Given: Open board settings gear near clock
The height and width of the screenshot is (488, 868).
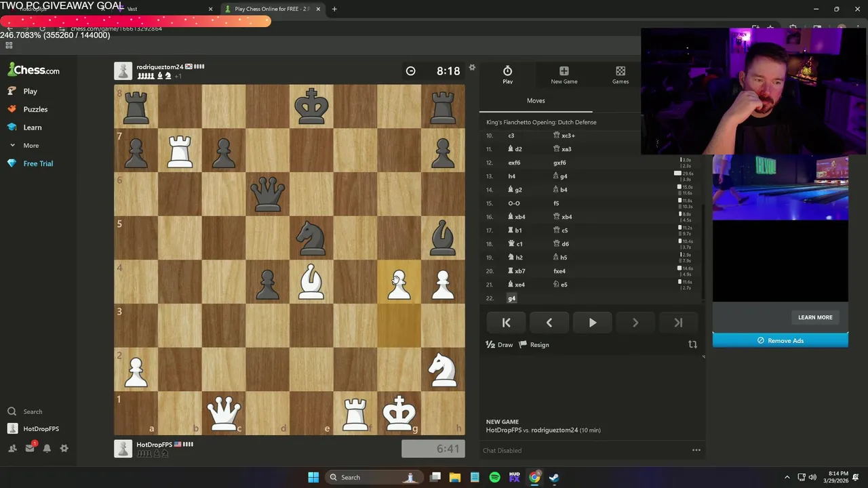Looking at the screenshot, I should coord(472,67).
